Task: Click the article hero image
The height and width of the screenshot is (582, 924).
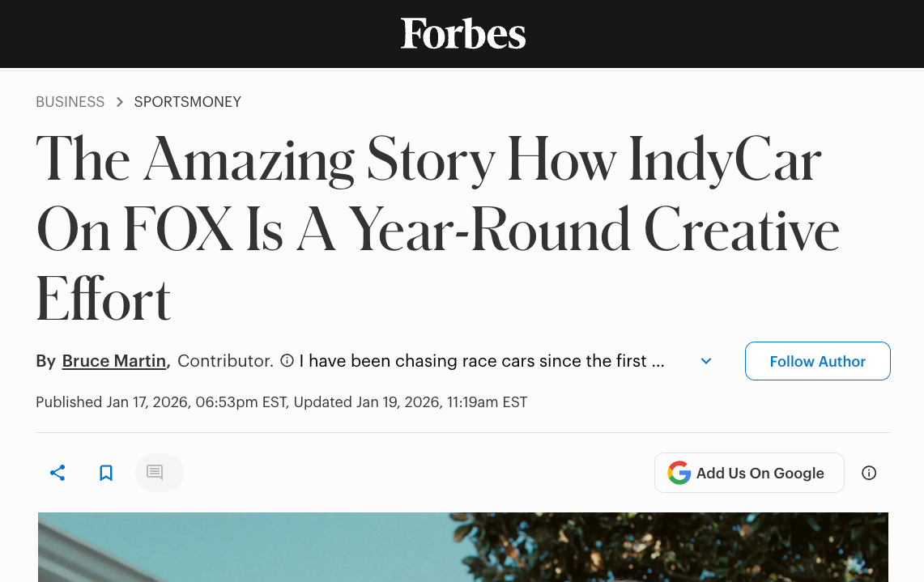Action: [462, 547]
